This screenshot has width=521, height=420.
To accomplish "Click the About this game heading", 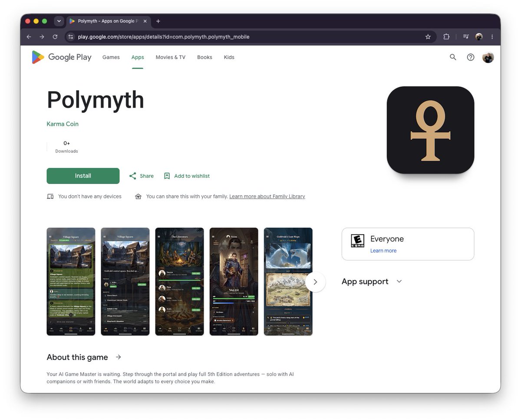I will coord(77,357).
